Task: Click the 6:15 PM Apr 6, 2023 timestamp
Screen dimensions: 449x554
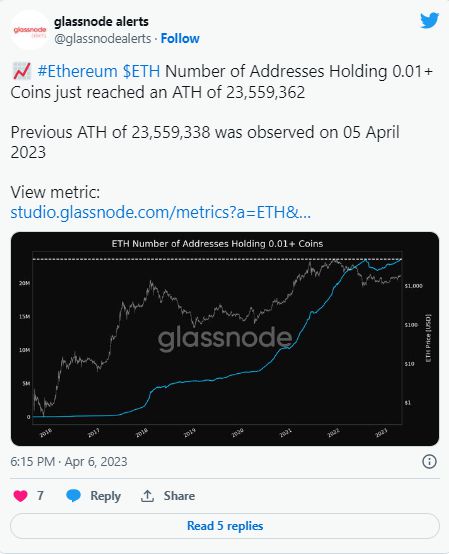Action: pyautogui.click(x=69, y=461)
